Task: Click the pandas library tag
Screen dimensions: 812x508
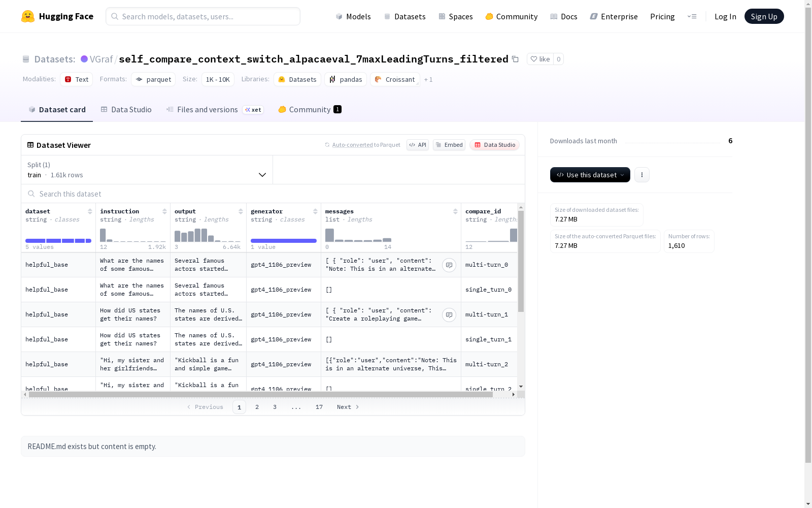Action: tap(346, 79)
